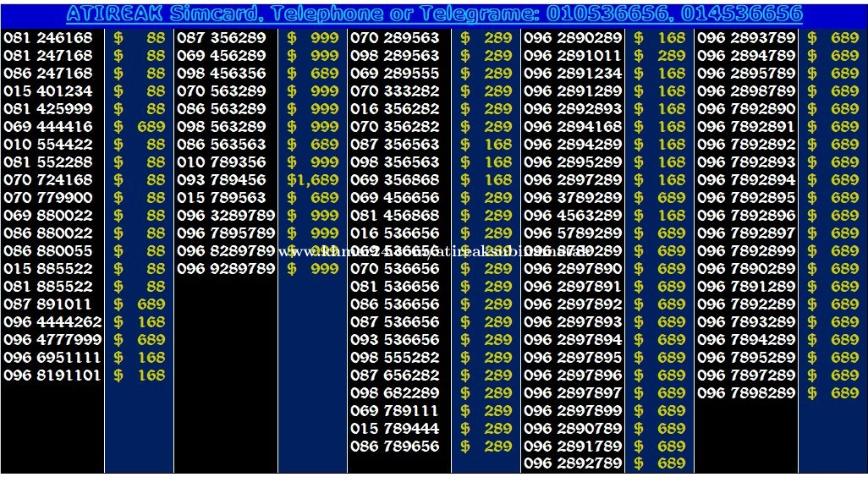Click number 096 6951111
The width and height of the screenshot is (868, 477).
tap(52, 357)
